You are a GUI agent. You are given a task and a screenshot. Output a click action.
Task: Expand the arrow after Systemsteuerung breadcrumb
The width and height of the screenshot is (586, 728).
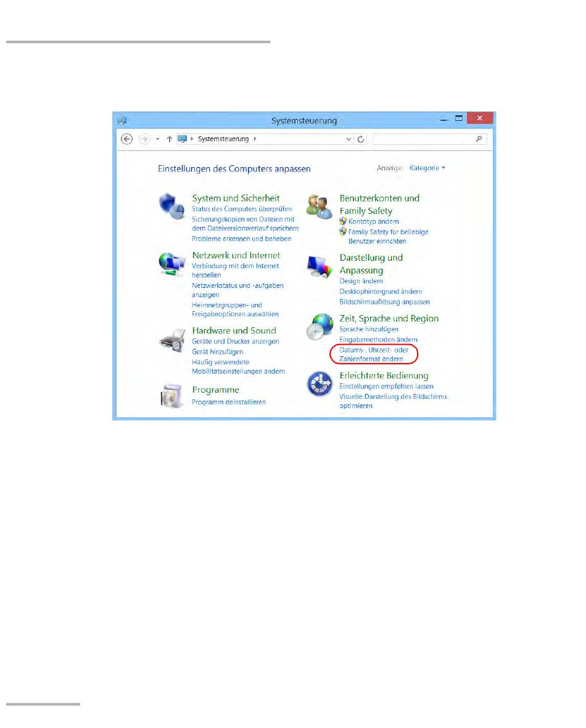tap(255, 139)
